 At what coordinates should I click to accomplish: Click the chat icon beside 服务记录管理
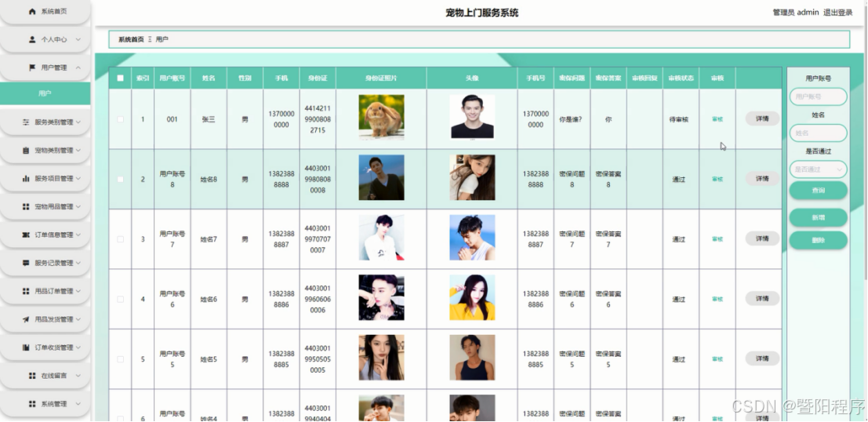[25, 263]
